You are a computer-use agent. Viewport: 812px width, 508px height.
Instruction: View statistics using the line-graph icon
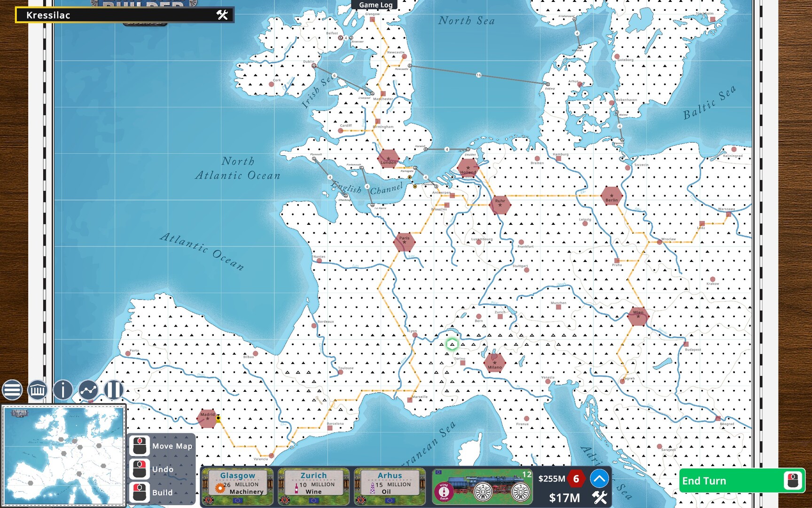coord(88,389)
